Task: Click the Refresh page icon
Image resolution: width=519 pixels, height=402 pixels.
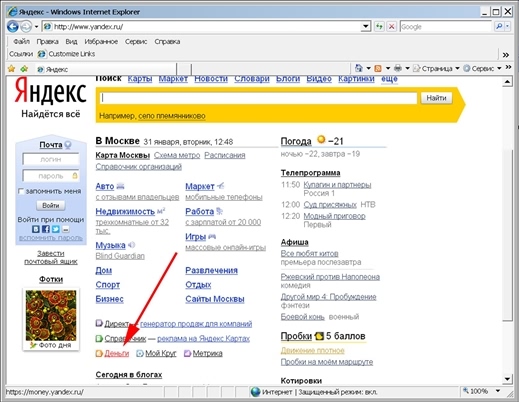Action: [x=379, y=26]
